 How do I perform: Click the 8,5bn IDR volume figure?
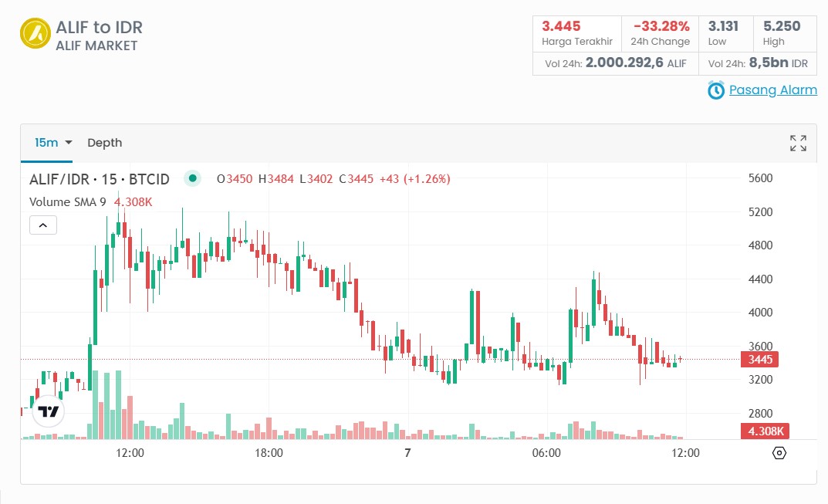click(x=779, y=63)
